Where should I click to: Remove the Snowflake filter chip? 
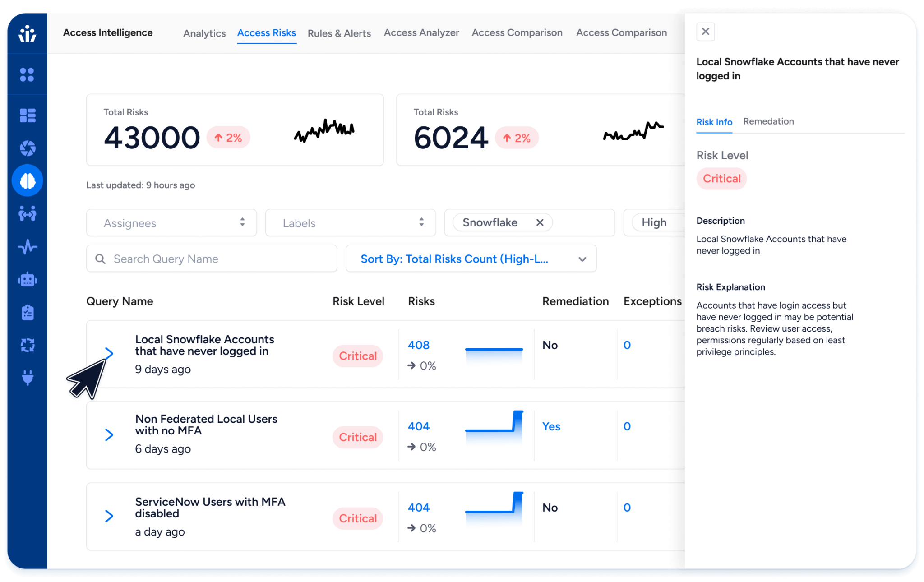point(540,222)
